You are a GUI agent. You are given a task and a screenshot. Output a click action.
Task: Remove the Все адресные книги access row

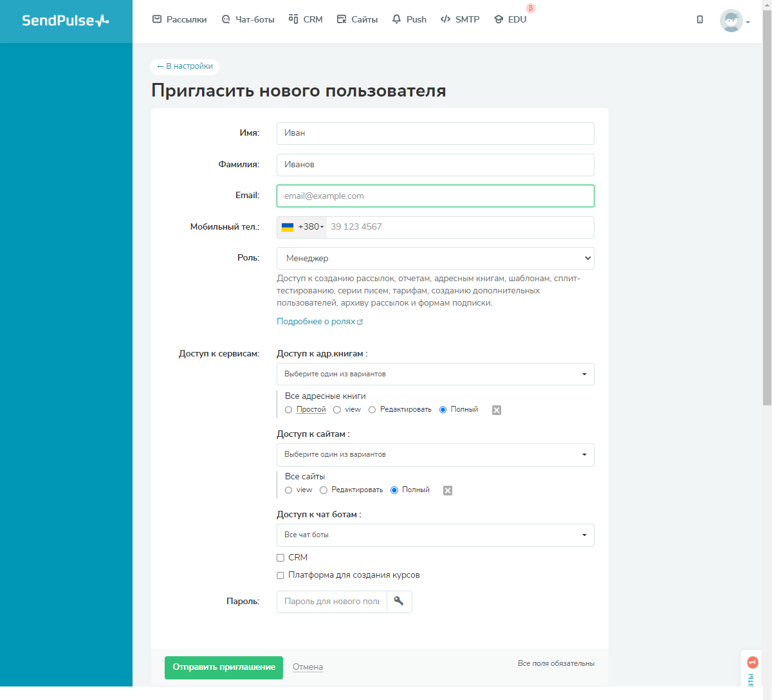click(497, 410)
